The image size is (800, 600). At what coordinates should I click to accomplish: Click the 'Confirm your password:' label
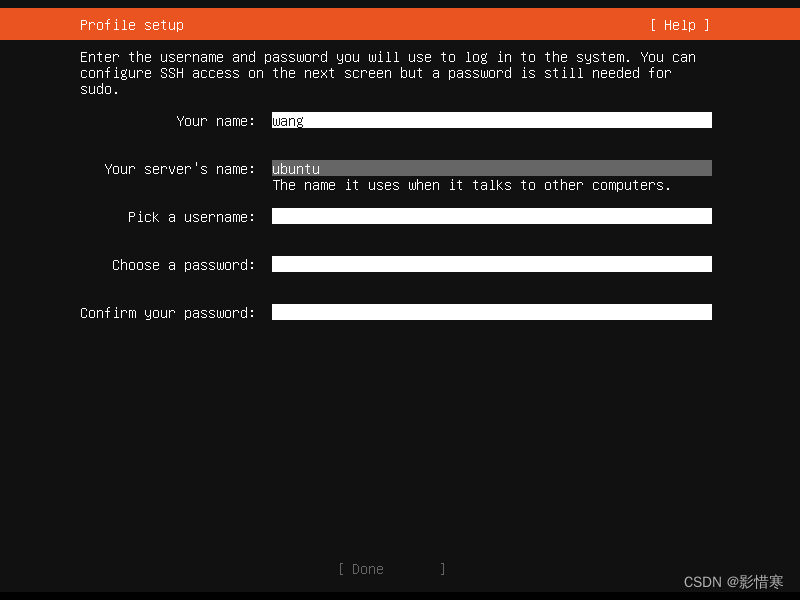click(167, 313)
